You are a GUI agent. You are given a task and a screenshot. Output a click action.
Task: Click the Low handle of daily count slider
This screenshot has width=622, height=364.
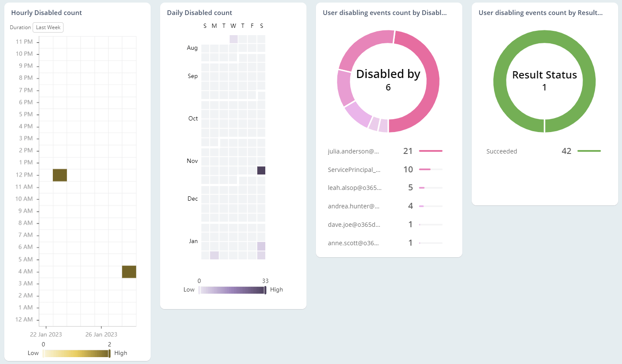coord(199,290)
